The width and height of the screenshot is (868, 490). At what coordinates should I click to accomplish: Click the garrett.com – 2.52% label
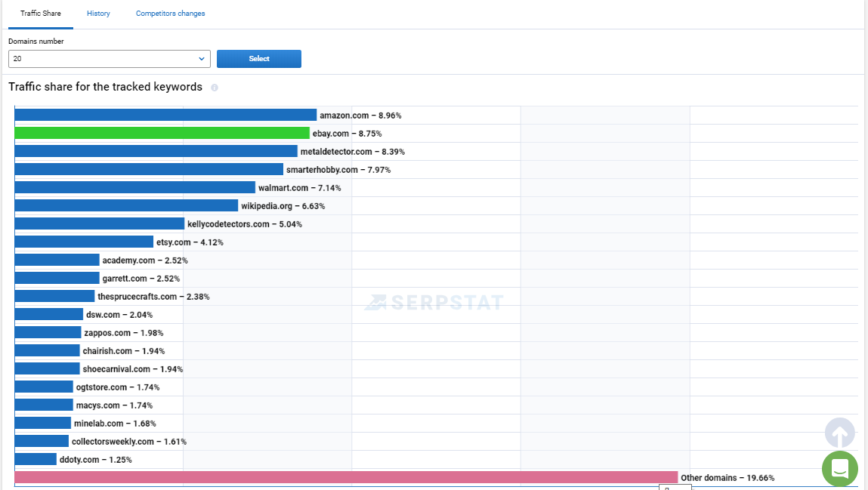click(x=141, y=279)
